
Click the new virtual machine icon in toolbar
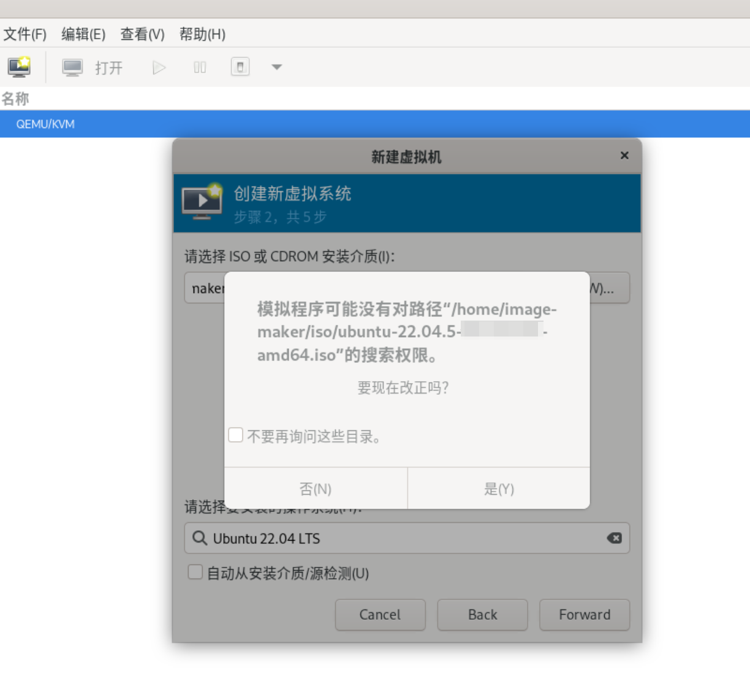[20, 67]
